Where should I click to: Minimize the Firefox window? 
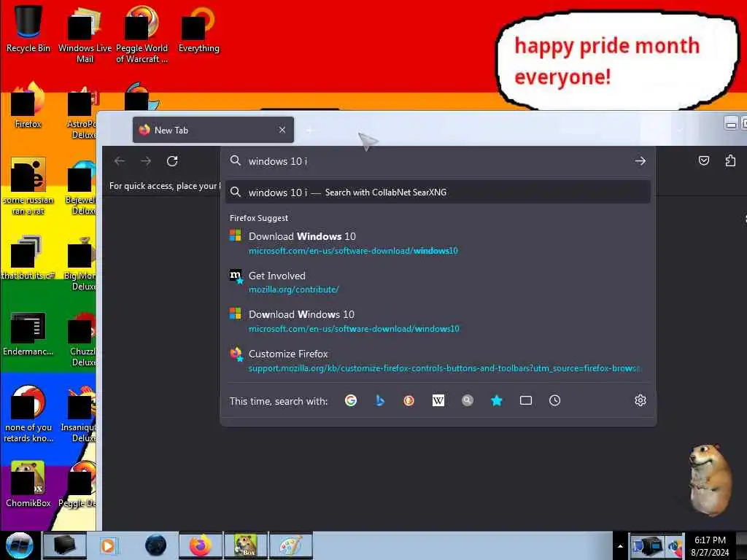tap(730, 123)
